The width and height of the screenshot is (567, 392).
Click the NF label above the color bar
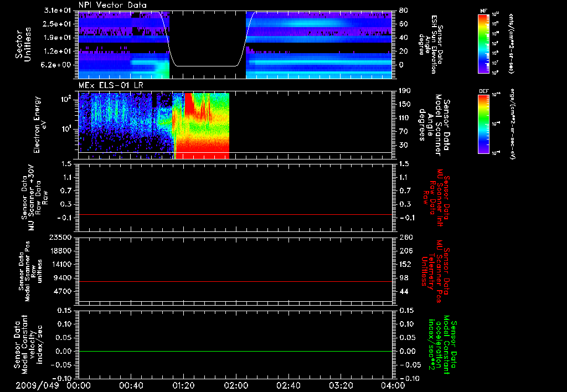(x=483, y=11)
